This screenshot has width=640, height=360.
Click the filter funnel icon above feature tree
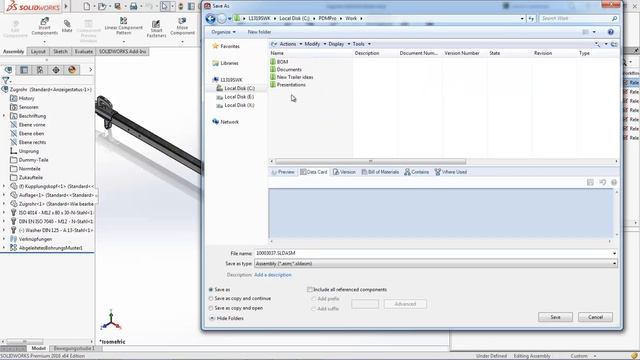(6, 80)
